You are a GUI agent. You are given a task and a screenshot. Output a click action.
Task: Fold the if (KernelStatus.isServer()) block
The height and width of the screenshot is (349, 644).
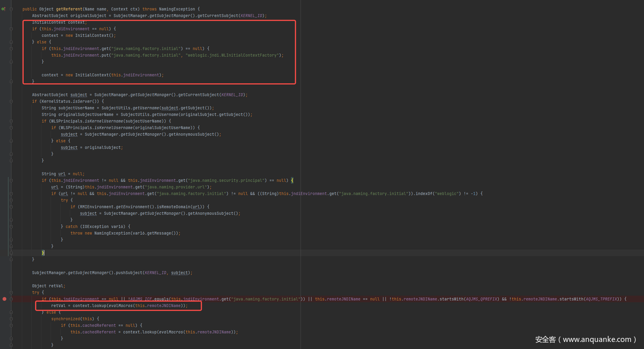click(x=11, y=101)
